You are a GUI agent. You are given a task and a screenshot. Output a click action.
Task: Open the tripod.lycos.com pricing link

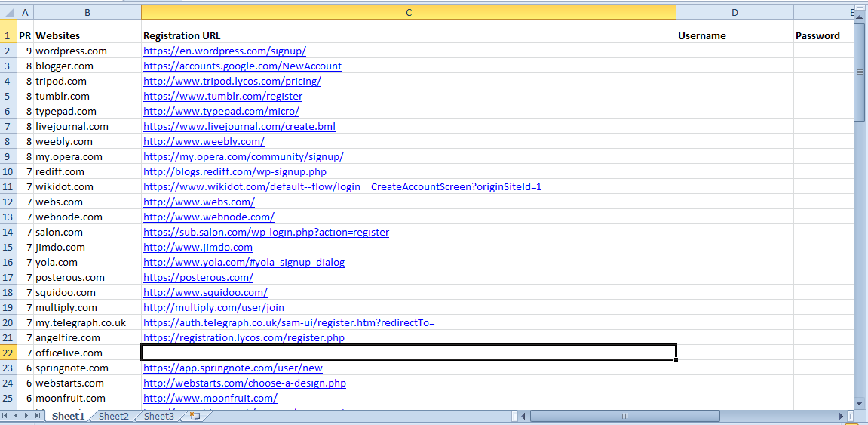232,81
